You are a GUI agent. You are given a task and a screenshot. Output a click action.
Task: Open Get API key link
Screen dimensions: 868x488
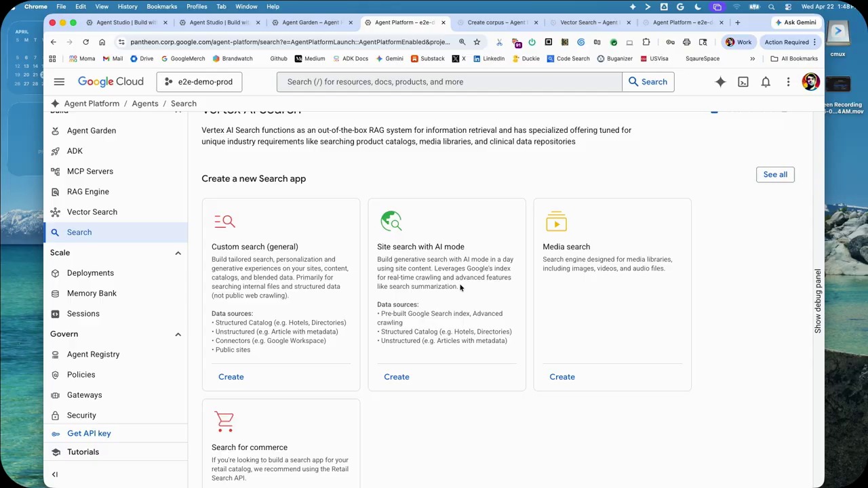click(x=89, y=434)
